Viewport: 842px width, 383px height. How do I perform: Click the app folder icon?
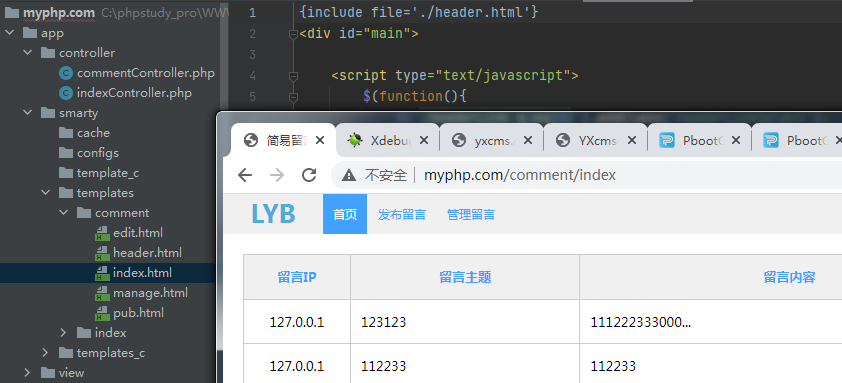pos(30,33)
